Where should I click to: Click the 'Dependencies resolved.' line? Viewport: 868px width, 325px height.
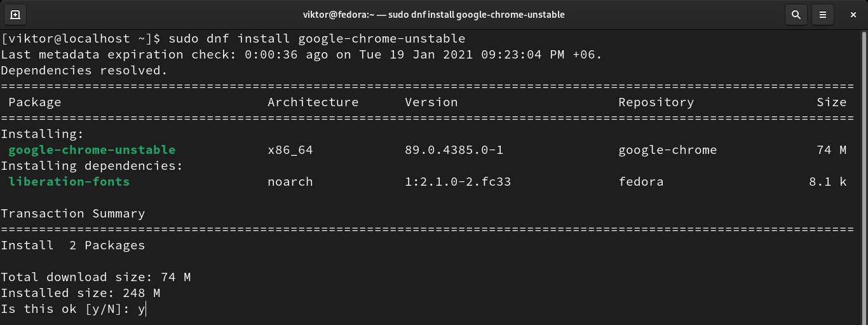(84, 71)
